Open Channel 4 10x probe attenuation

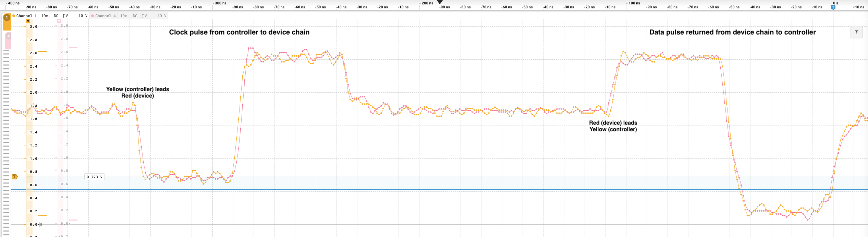[123, 16]
